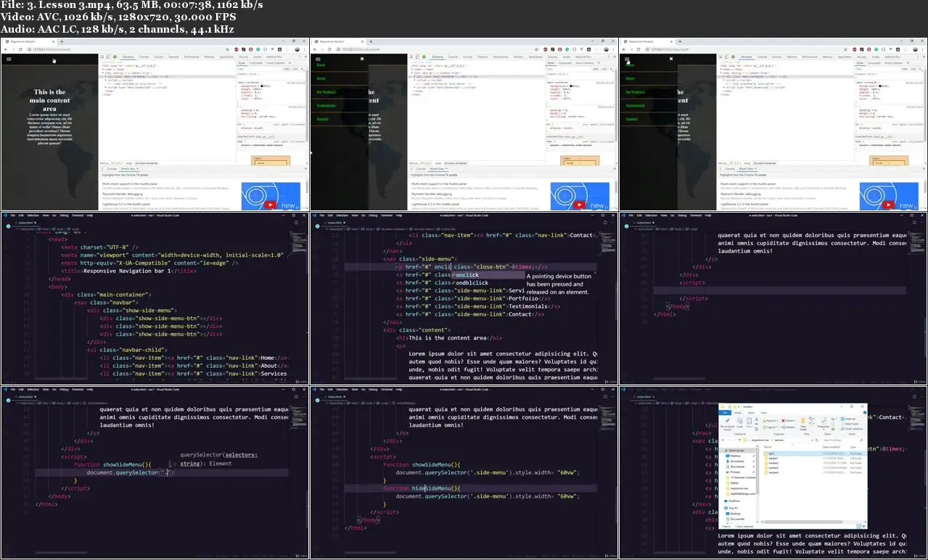Viewport: 928px width, 560px height.
Task: Click the back arrow in the first Chrome frame
Action: coord(6,49)
